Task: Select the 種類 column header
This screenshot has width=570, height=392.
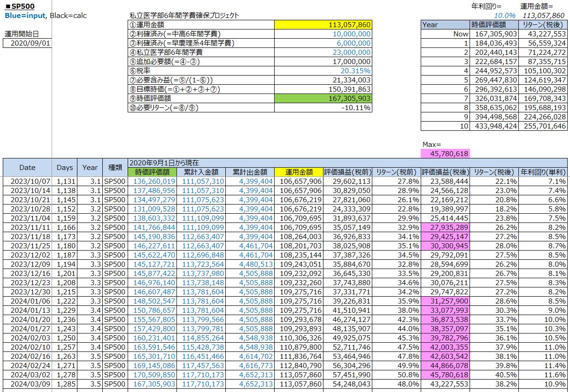Action: [x=115, y=168]
